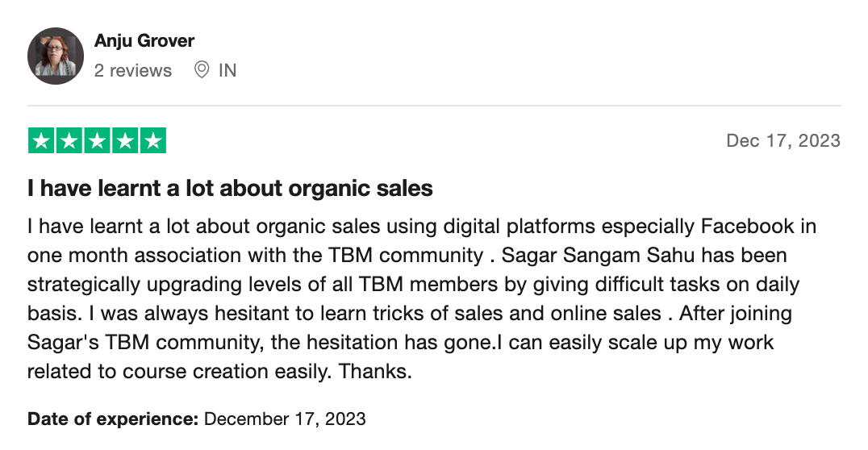
Task: Click the "December 17, 2023" experience date
Action: 285,419
